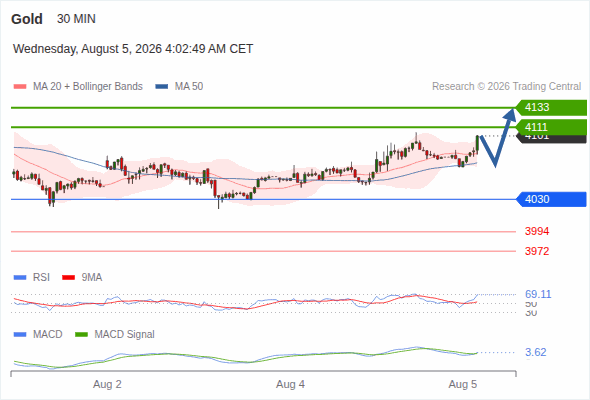Screen dimensions: 590x400
Task: Click the Gold chart title
Action: (x=27, y=19)
